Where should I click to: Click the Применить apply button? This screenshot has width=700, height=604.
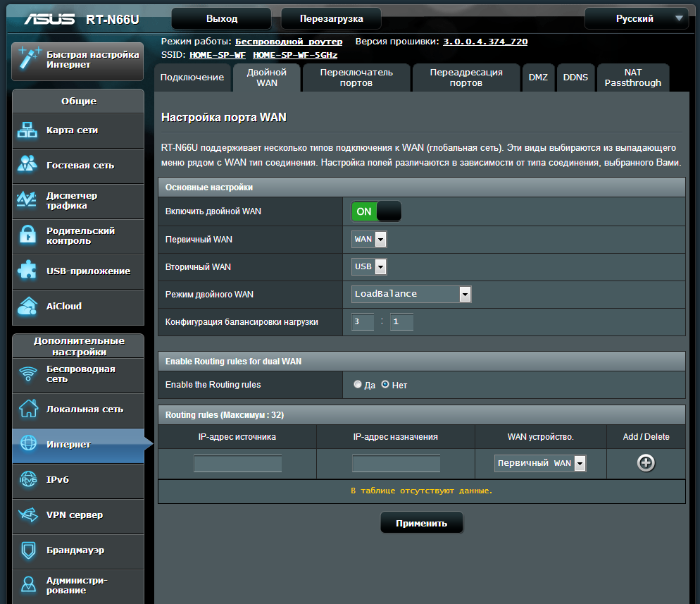coord(421,523)
